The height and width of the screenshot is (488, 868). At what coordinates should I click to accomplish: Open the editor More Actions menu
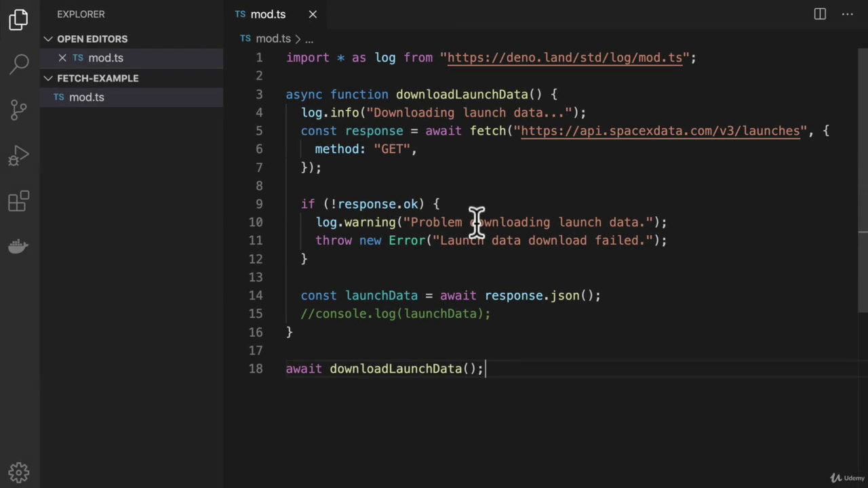848,14
